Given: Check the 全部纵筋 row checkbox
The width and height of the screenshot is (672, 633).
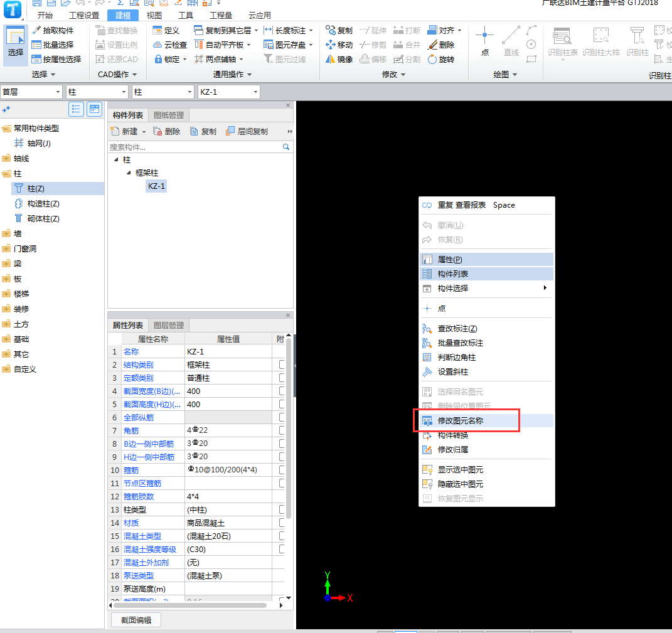Looking at the screenshot, I should click(282, 417).
